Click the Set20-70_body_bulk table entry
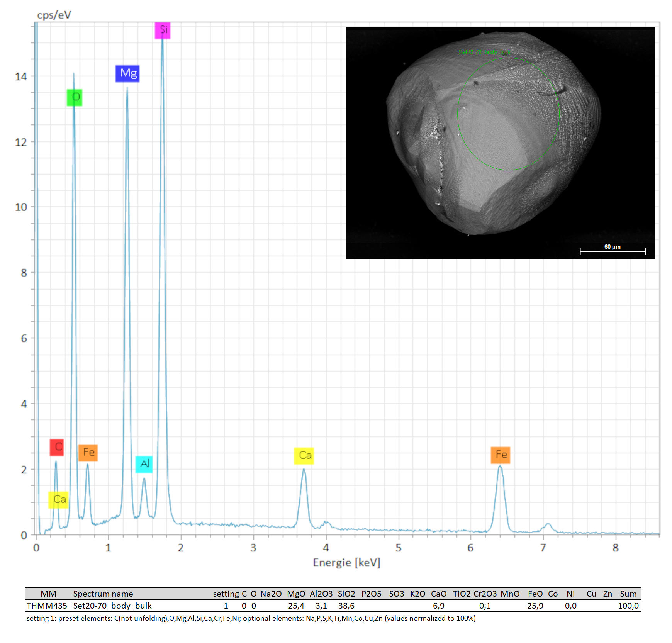 tap(112, 606)
